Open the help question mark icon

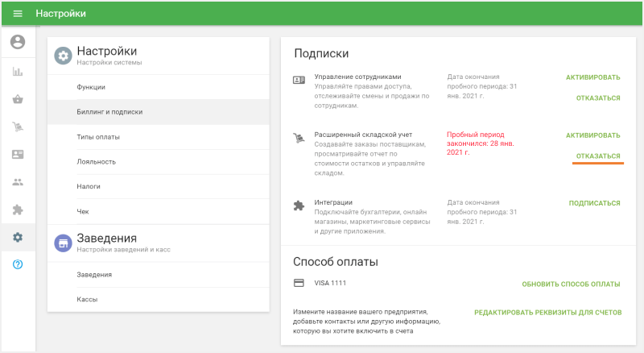pos(18,264)
